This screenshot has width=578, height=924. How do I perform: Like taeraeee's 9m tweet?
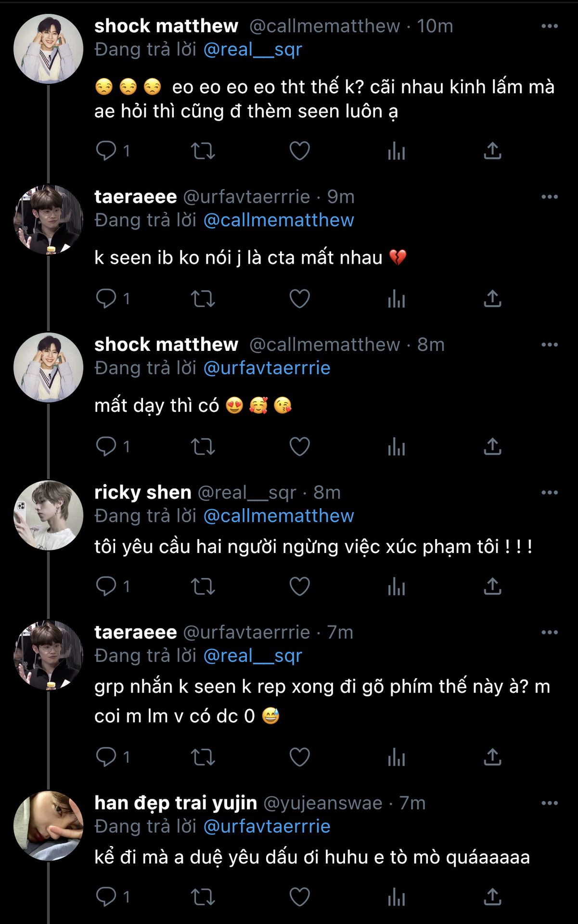click(299, 299)
